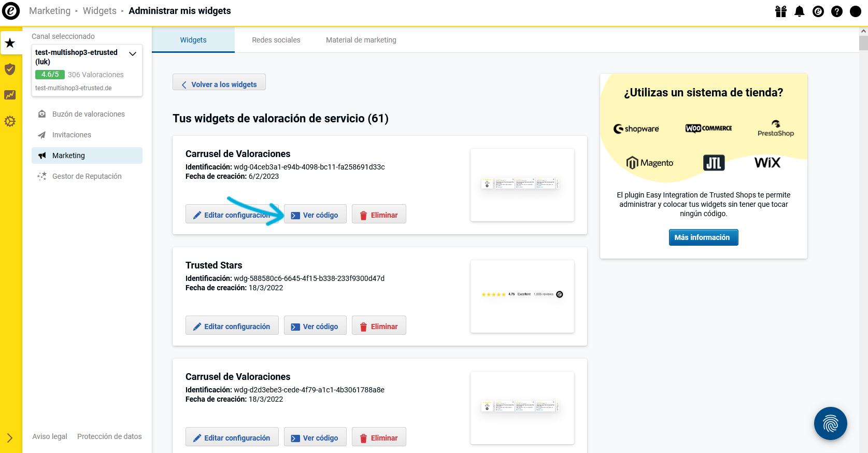Click the Trusted Shops logo top-left

click(x=11, y=11)
